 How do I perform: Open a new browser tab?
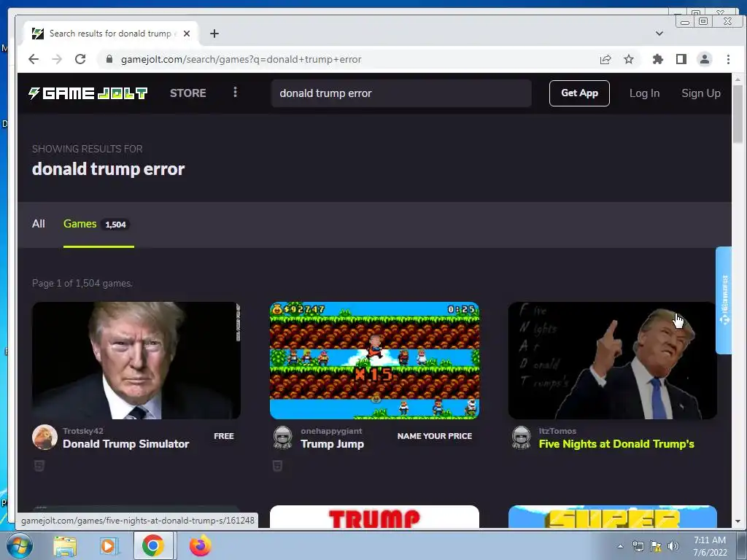[214, 34]
